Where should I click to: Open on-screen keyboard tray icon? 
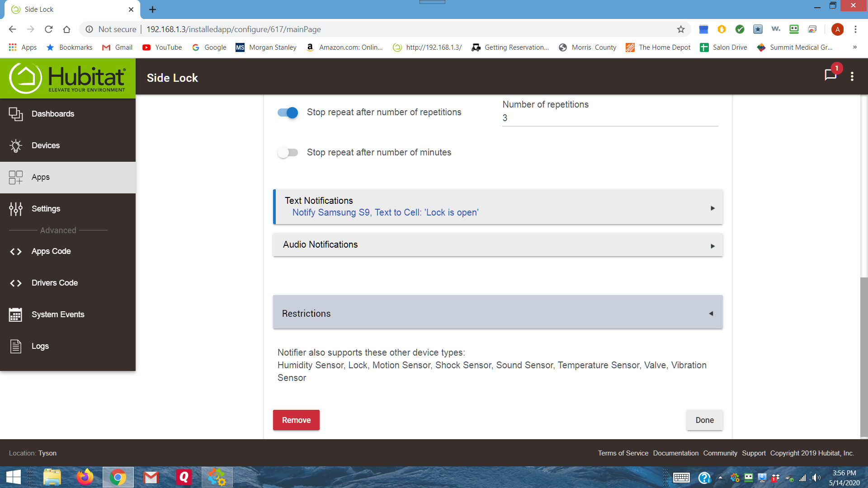[681, 478]
